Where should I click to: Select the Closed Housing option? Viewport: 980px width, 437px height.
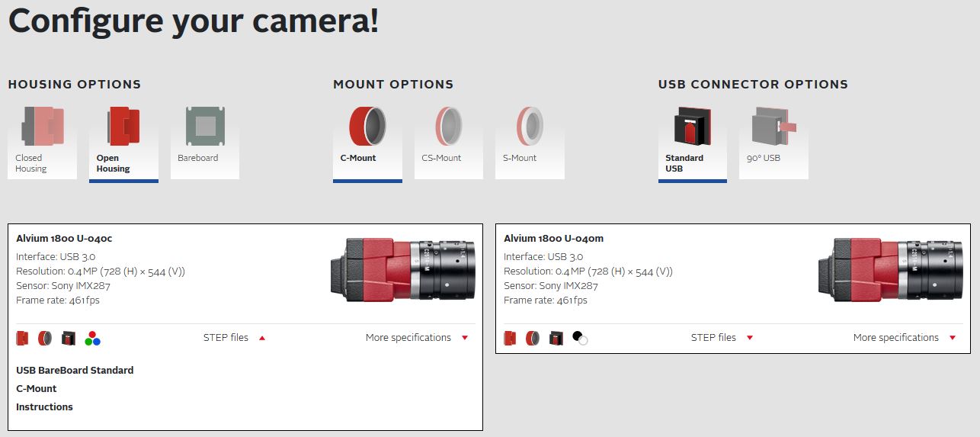(x=42, y=142)
